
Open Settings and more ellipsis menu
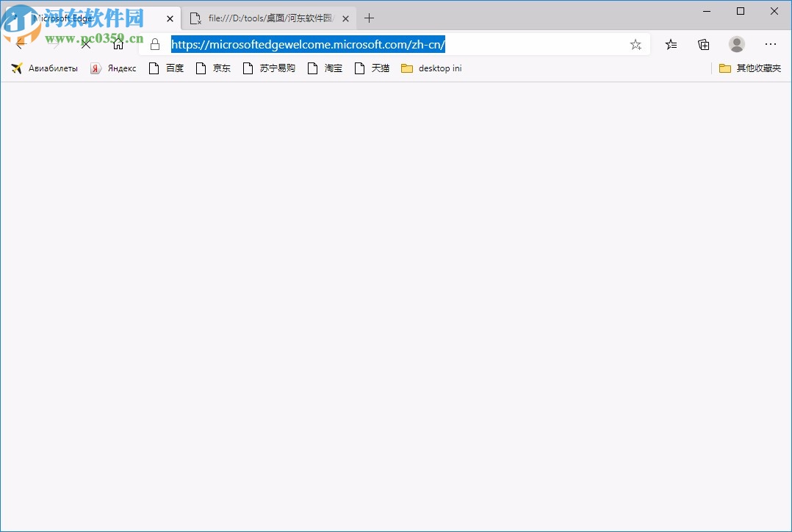click(x=770, y=45)
